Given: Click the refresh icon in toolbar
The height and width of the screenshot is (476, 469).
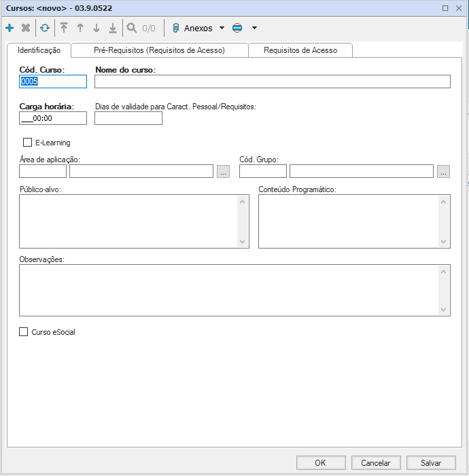Looking at the screenshot, I should coord(45,29).
